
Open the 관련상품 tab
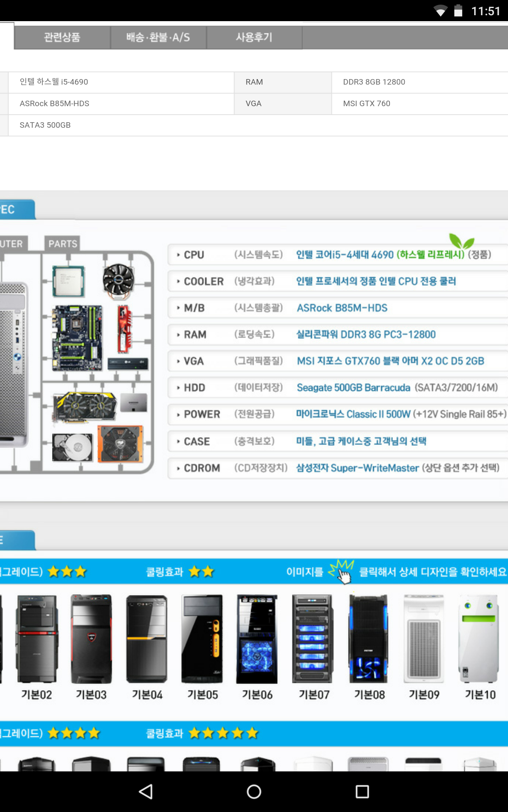tap(62, 37)
